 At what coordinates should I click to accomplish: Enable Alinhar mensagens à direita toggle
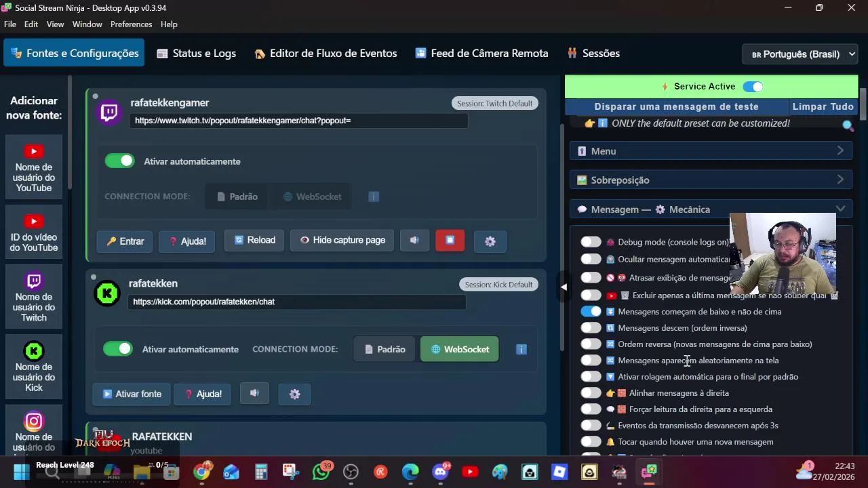(x=591, y=393)
